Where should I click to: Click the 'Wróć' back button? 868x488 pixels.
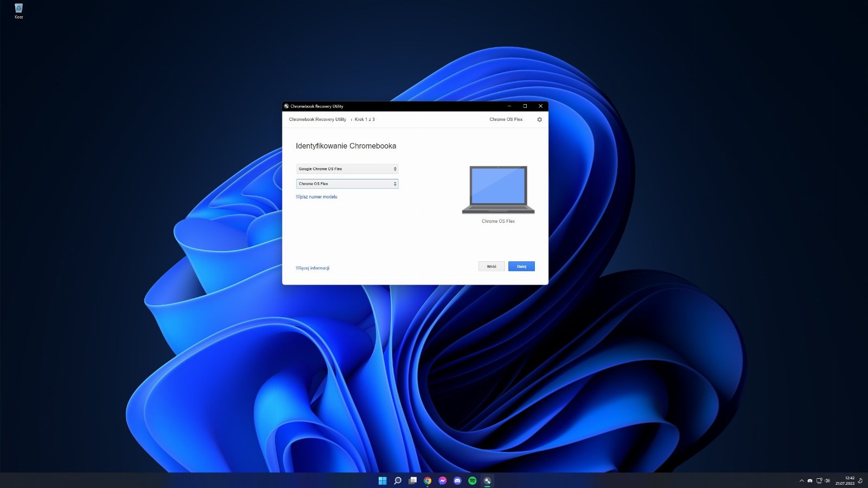pos(492,266)
